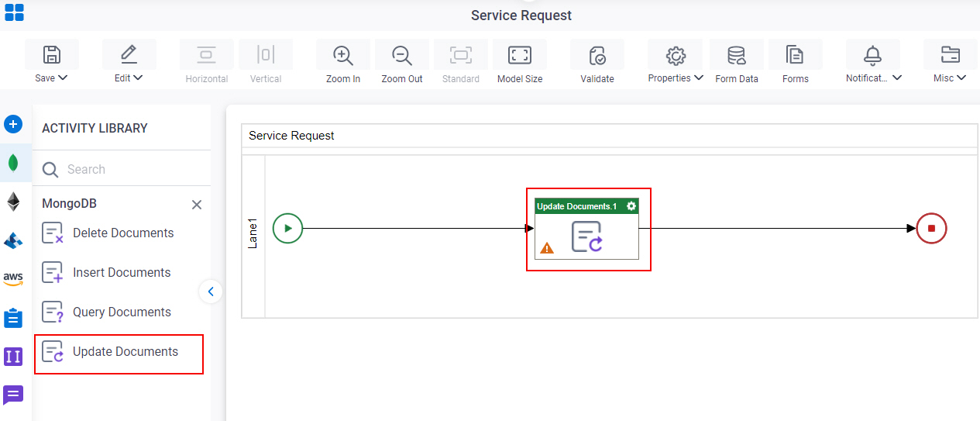Viewport: 980px width, 421px height.
Task: Open the app launcher grid icon
Action: click(x=14, y=12)
